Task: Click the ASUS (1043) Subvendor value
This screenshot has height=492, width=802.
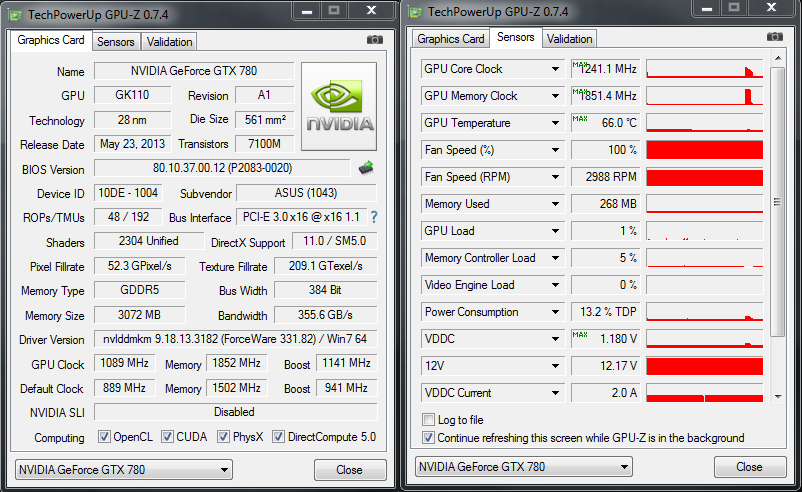Action: pyautogui.click(x=306, y=193)
